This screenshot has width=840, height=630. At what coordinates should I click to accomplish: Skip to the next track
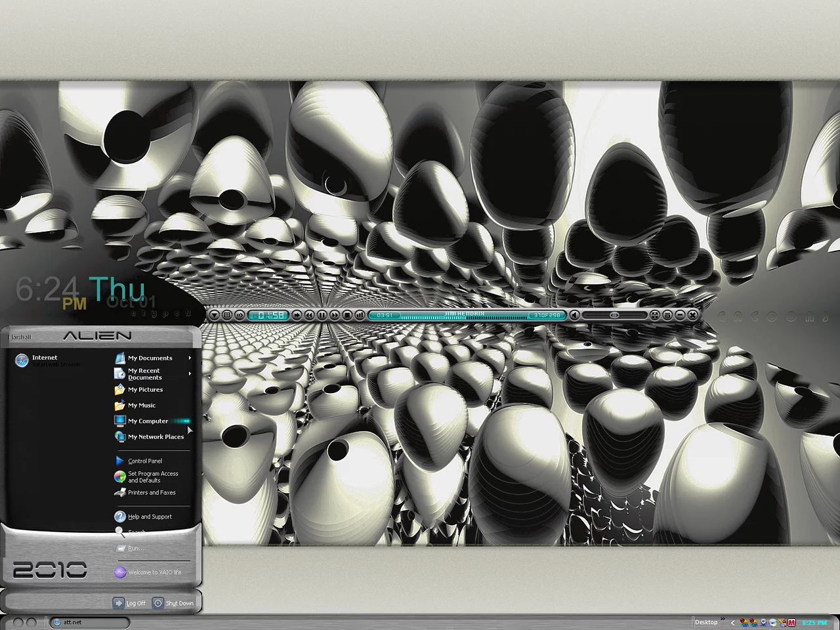(335, 315)
